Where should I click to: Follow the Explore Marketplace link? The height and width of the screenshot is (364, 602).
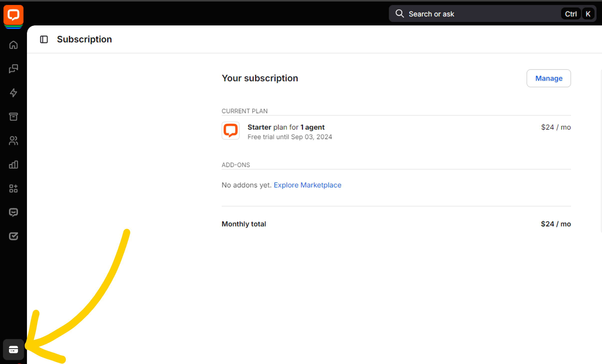307,185
